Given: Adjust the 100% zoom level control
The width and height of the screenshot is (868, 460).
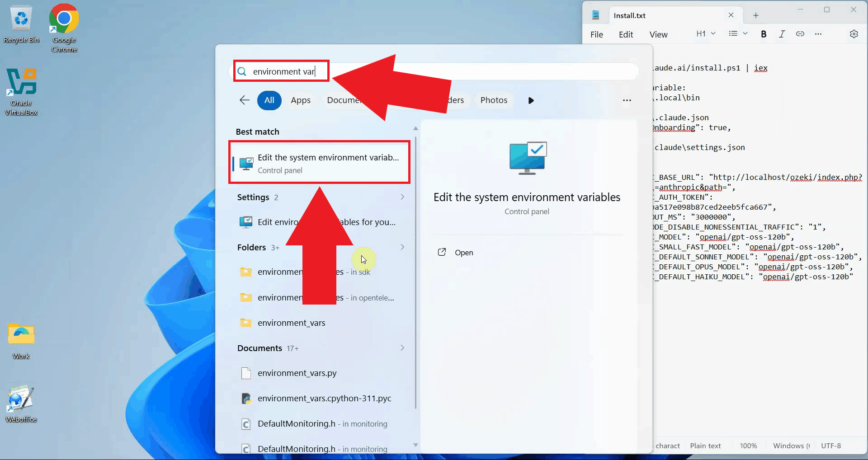Looking at the screenshot, I should (749, 446).
